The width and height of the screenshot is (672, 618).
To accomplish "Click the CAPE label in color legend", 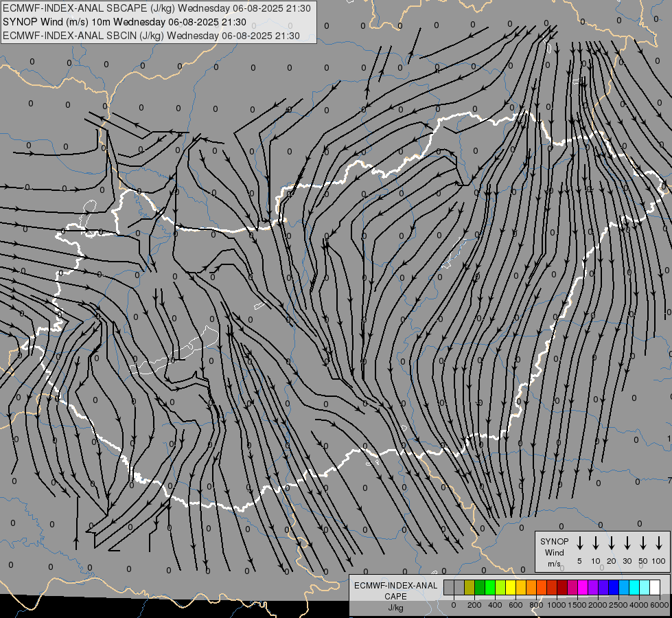I will [x=395, y=597].
